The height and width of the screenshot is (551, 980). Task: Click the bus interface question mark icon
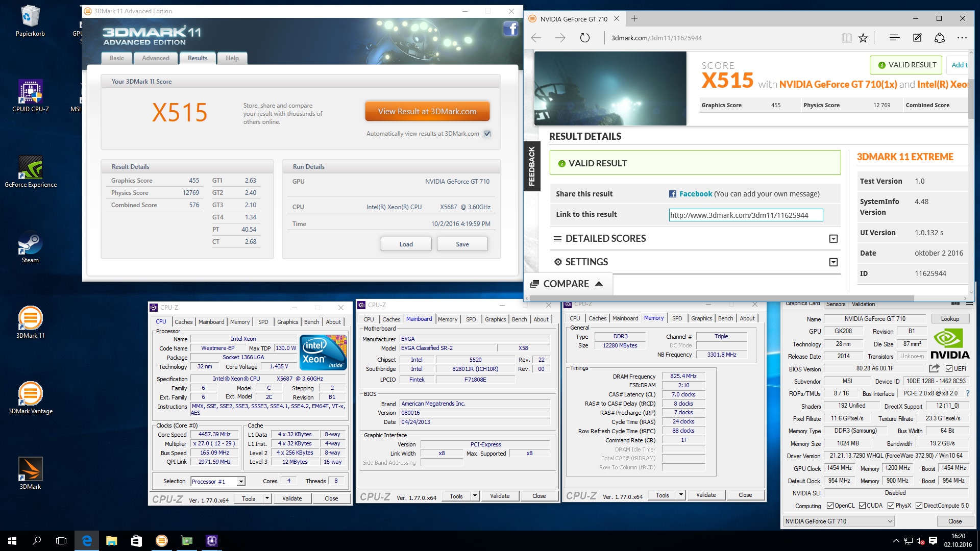click(968, 393)
